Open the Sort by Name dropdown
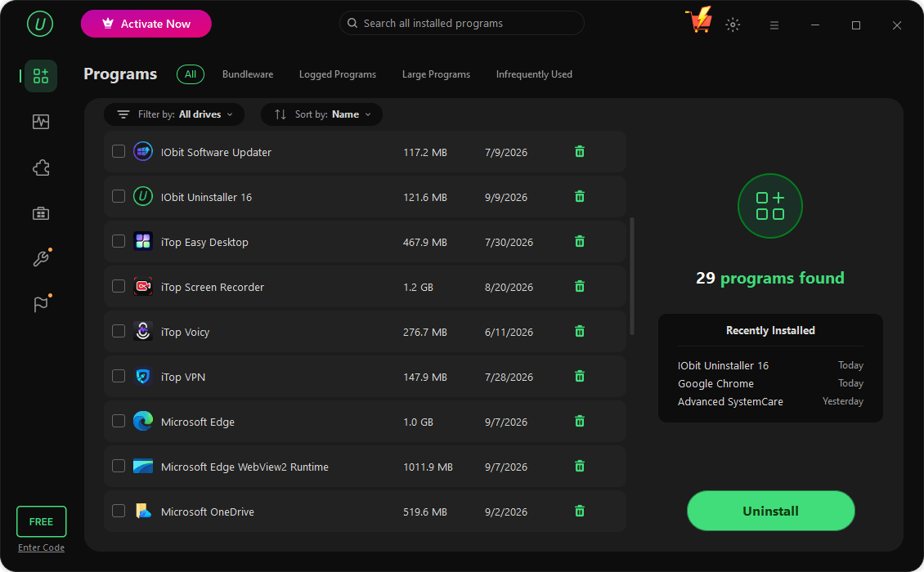Screen dimensions: 924x572 [x=321, y=114]
